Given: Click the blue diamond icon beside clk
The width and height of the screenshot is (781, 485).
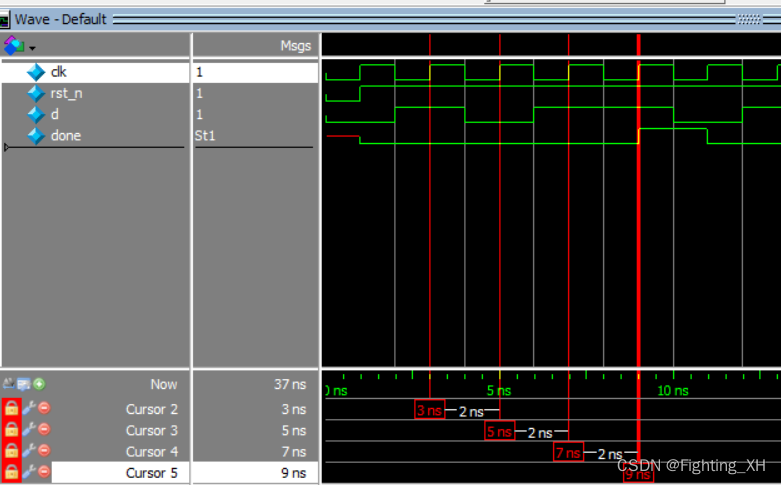Looking at the screenshot, I should tap(36, 72).
